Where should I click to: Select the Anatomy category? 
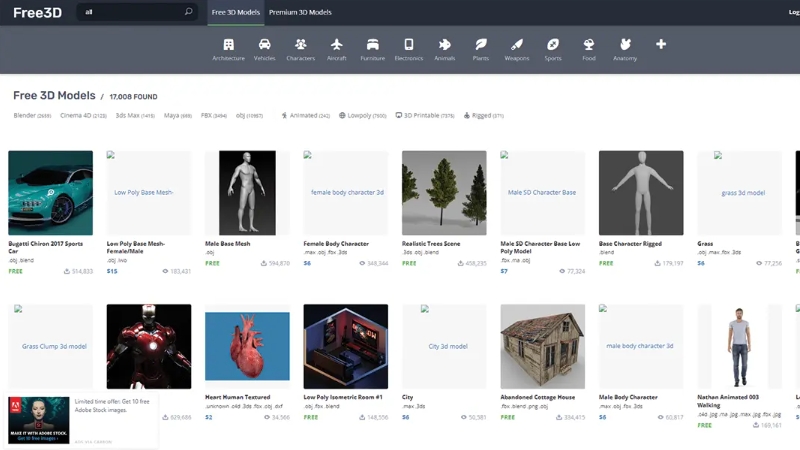coord(625,50)
